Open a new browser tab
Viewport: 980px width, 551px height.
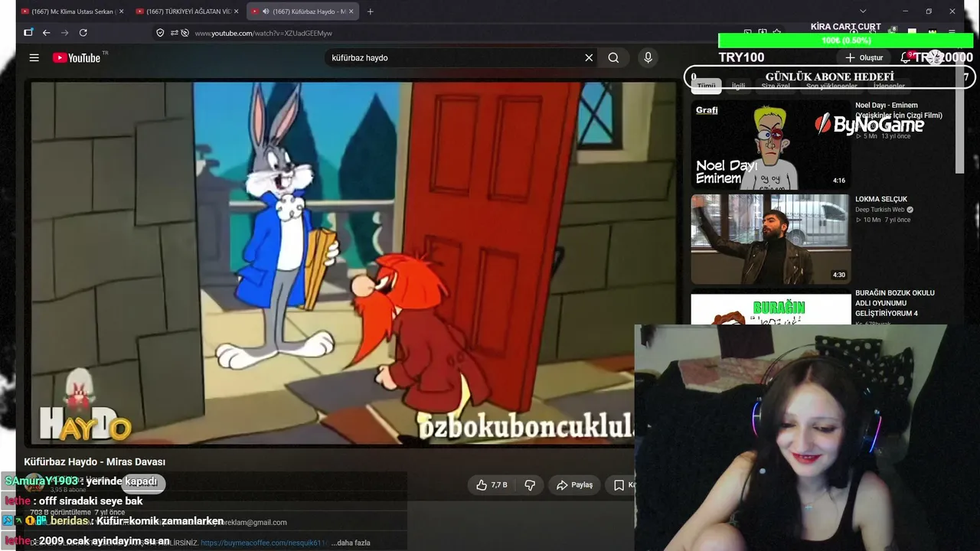(x=371, y=11)
